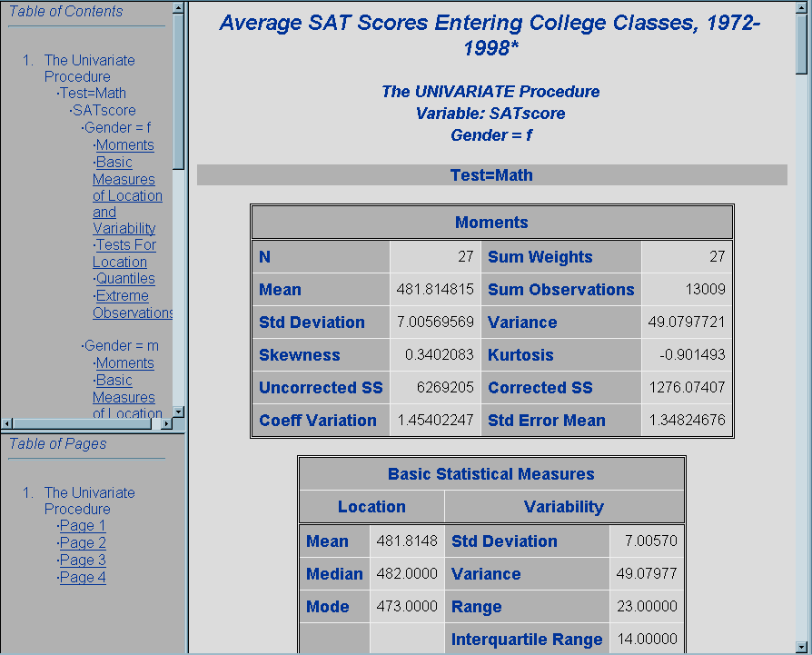812x655 pixels.
Task: Go to Page 2 link
Action: pyautogui.click(x=83, y=542)
